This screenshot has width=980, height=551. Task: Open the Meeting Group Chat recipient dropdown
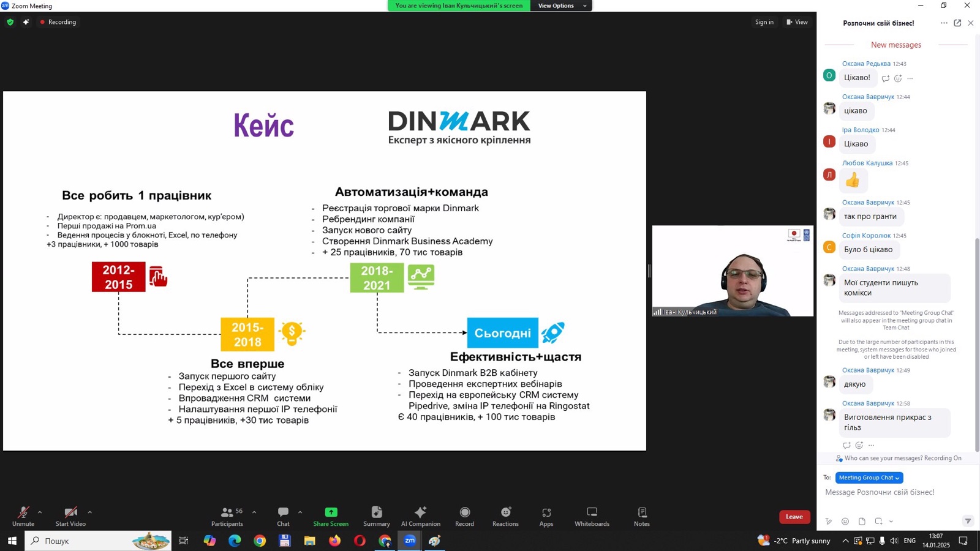(x=869, y=478)
